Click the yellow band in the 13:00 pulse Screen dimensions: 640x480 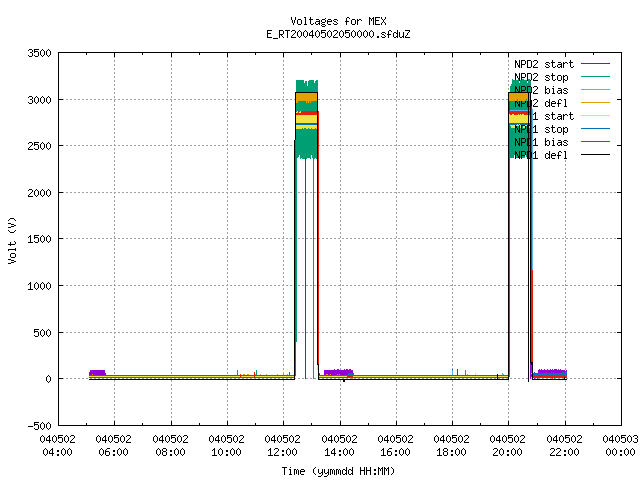(307, 119)
